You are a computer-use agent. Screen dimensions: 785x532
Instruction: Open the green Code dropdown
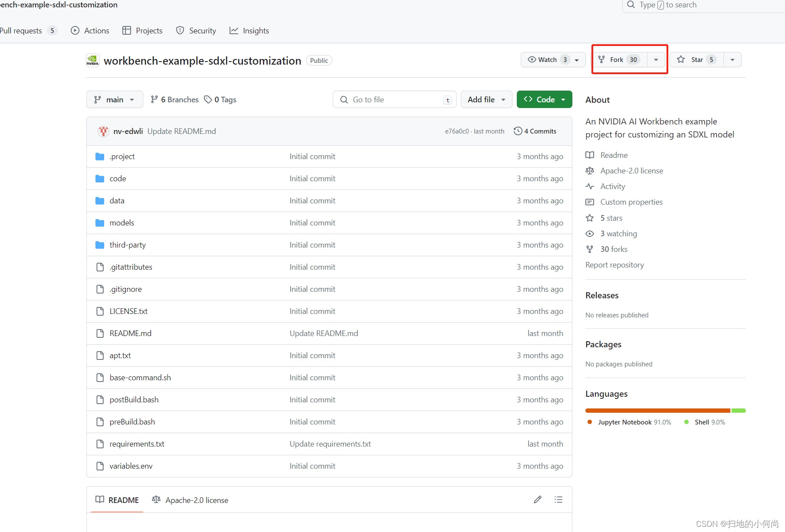click(x=544, y=99)
